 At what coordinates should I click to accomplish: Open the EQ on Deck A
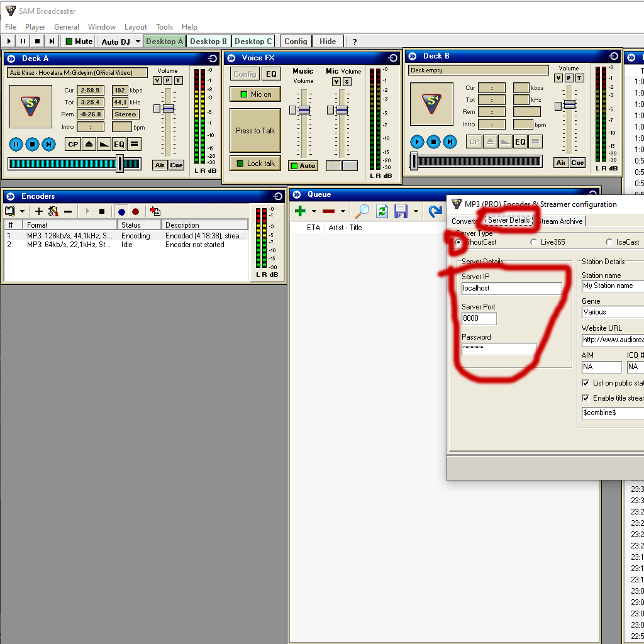[119, 144]
